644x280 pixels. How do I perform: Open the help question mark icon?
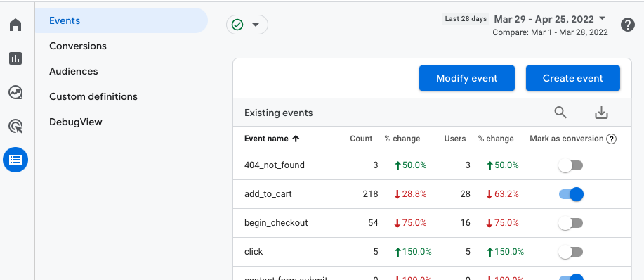pos(628,25)
